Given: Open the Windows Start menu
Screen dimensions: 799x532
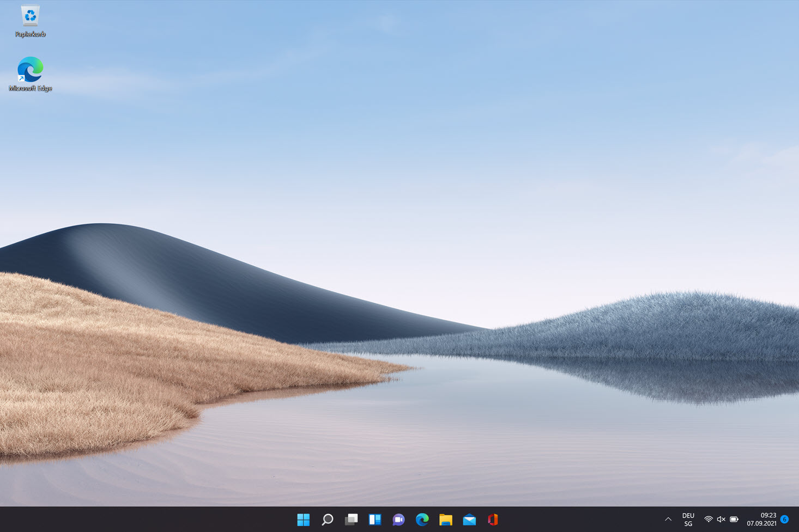Looking at the screenshot, I should click(304, 519).
